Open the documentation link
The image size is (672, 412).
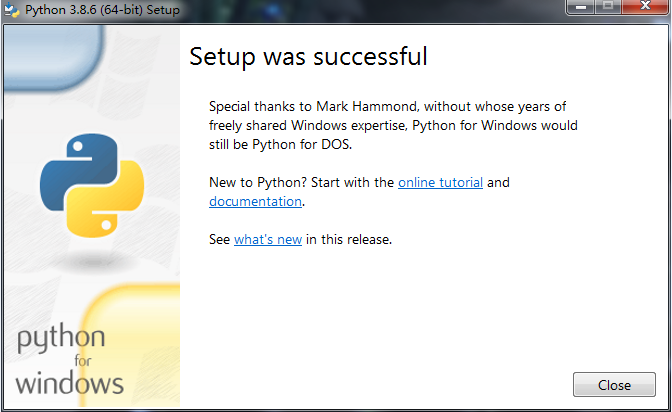coord(255,201)
